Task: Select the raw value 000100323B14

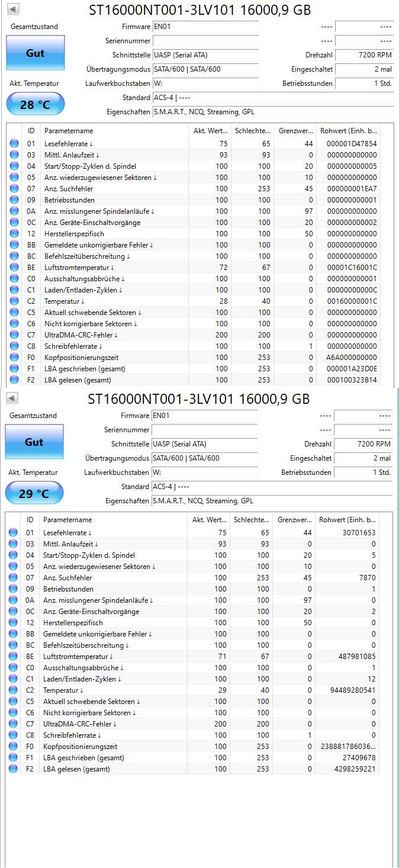Action: (351, 380)
